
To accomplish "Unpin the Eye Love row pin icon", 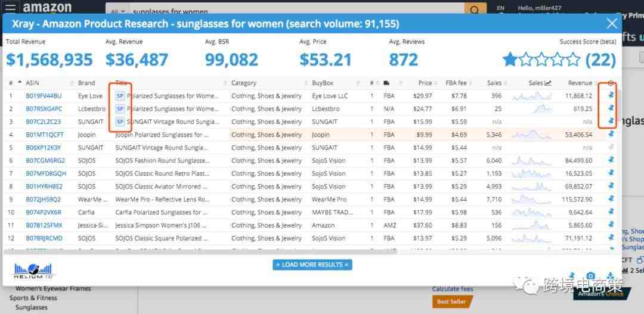I will click(611, 96).
